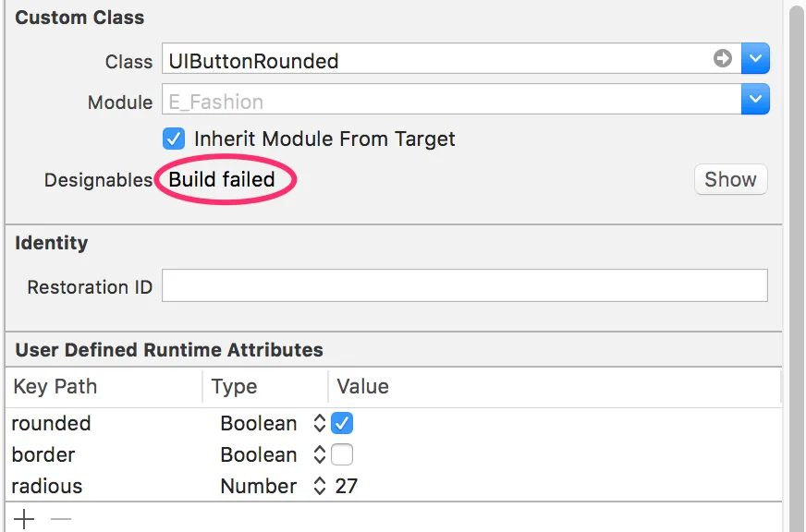Click the E_Fashion module field
Viewport: 806px width, 532px height.
point(451,102)
